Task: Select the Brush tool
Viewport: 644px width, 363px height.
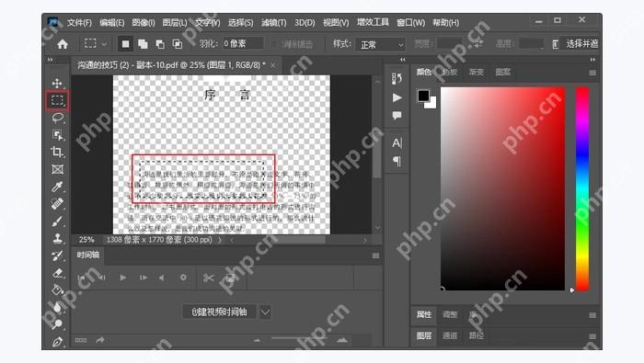Action: click(x=57, y=221)
